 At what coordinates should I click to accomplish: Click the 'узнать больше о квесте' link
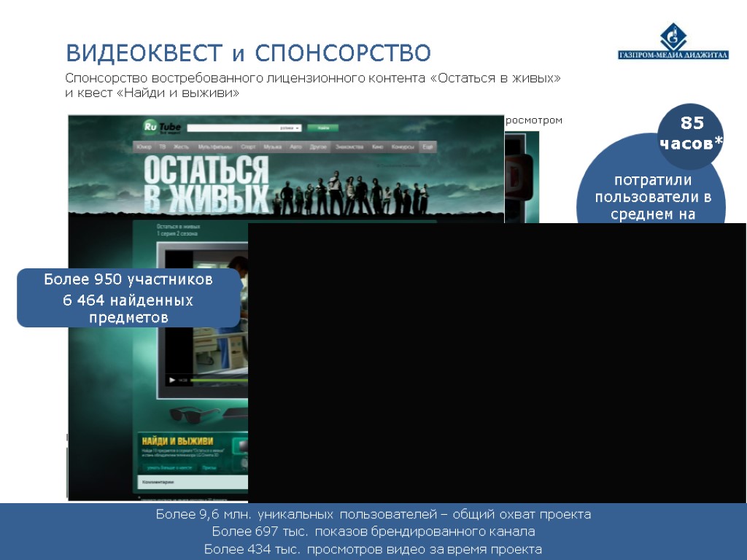(x=169, y=467)
